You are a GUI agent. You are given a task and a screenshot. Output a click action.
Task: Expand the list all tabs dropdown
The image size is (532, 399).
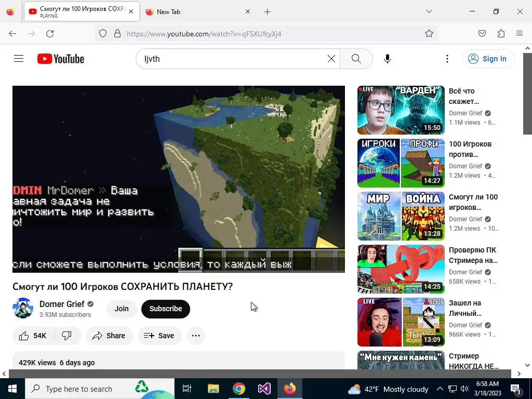pyautogui.click(x=429, y=11)
